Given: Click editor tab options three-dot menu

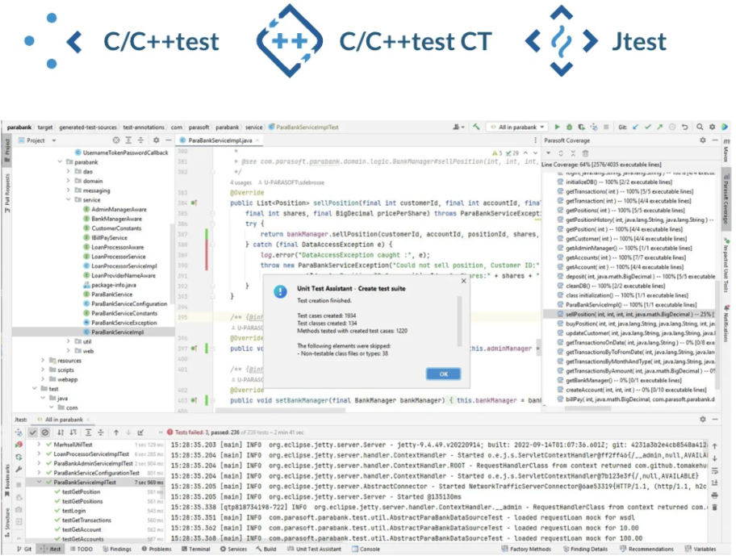Looking at the screenshot, I should point(536,140).
